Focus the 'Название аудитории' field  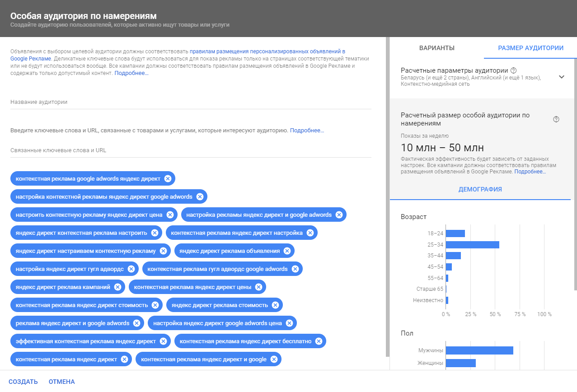click(191, 102)
